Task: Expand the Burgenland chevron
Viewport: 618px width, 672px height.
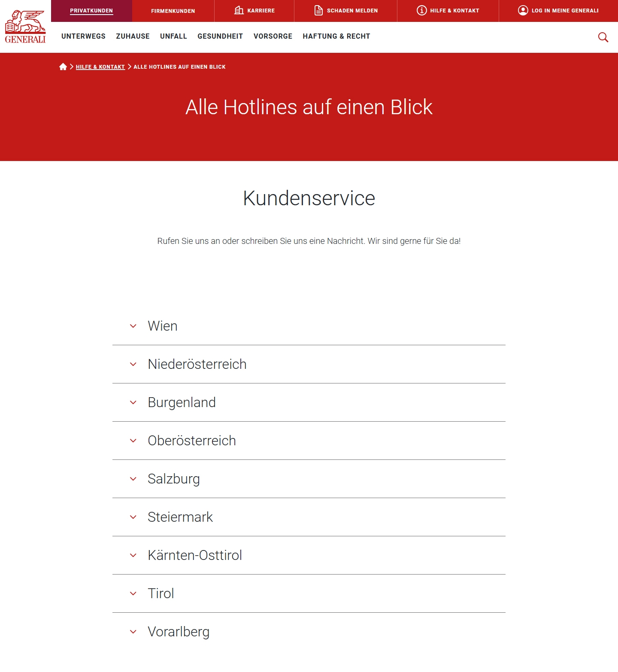Action: 133,402
